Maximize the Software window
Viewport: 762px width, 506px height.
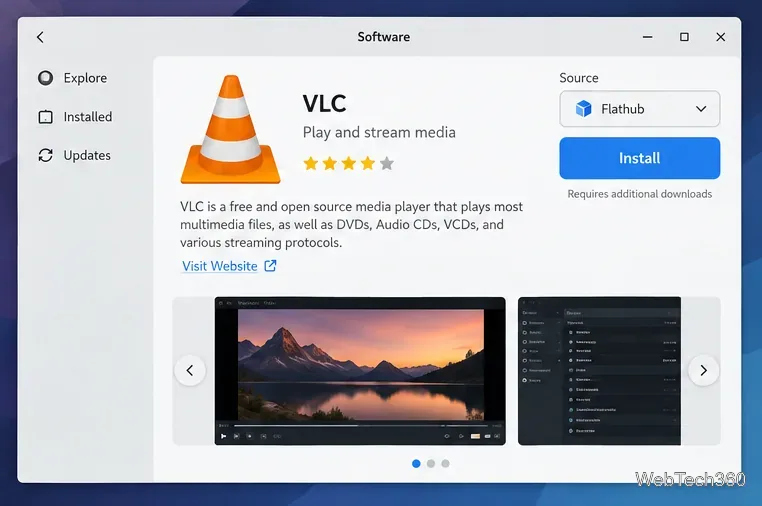pyautogui.click(x=684, y=37)
